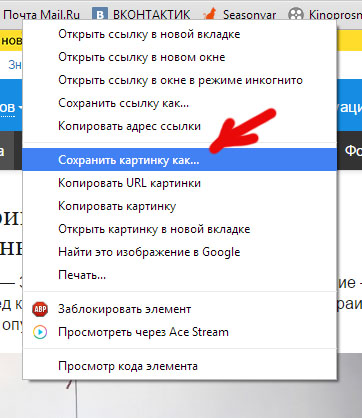Choose 'Сохранить ссылку как...'

180,103
